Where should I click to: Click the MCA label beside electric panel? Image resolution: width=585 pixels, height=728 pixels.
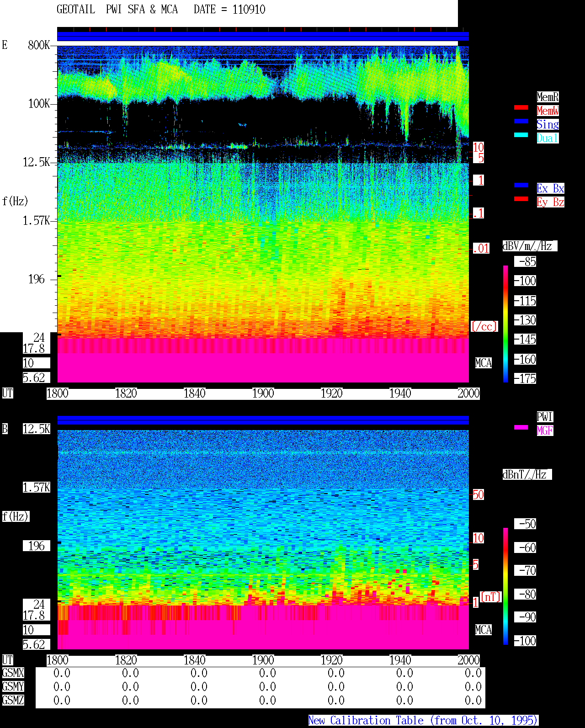pyautogui.click(x=484, y=363)
